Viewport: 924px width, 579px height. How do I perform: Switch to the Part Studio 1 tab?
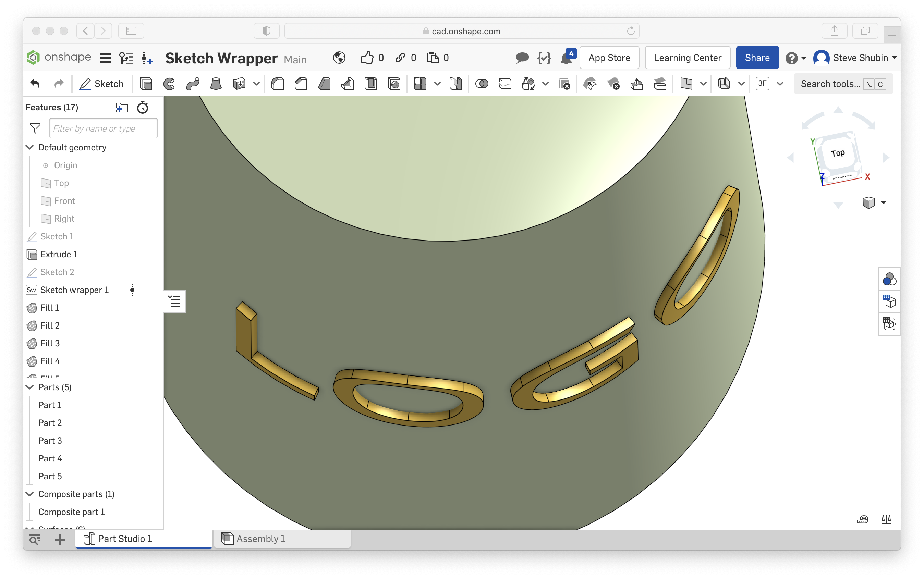pyautogui.click(x=124, y=539)
